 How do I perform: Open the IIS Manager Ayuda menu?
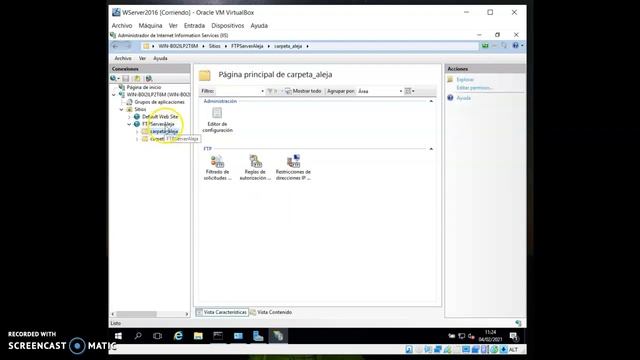[x=160, y=58]
